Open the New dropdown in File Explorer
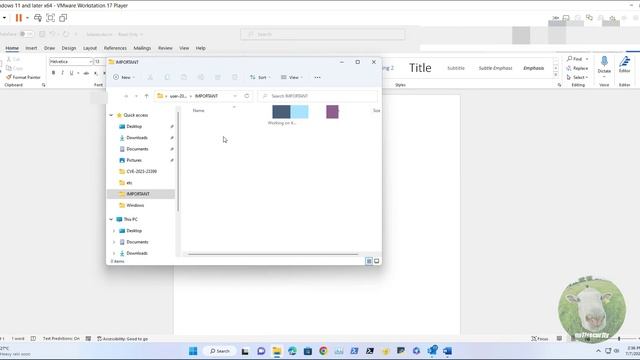 [x=124, y=77]
